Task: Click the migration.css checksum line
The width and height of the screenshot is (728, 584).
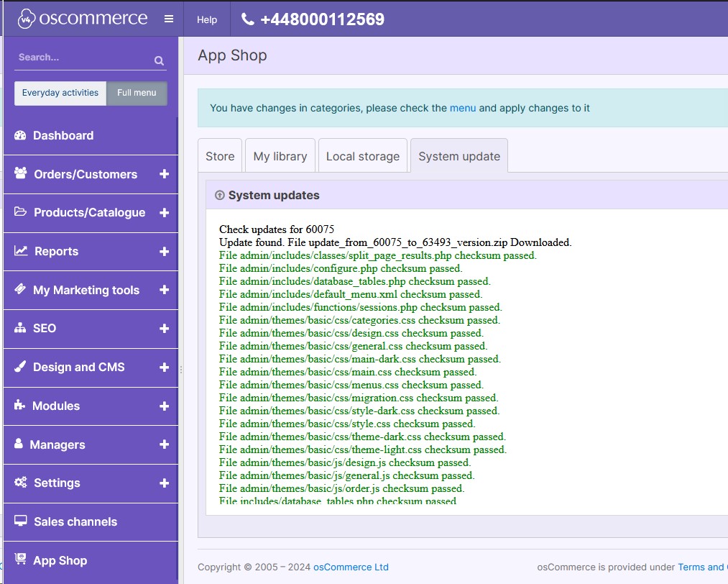Action: [x=359, y=398]
